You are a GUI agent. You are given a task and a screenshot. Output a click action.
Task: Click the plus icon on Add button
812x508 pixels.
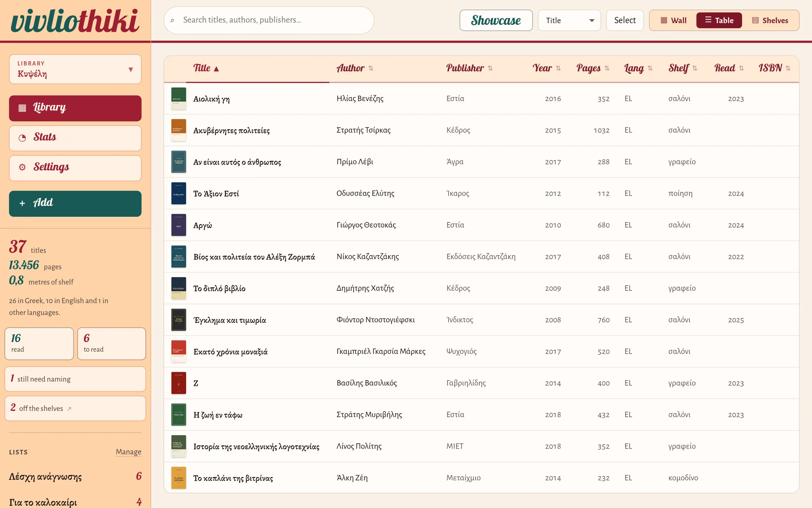coord(23,203)
